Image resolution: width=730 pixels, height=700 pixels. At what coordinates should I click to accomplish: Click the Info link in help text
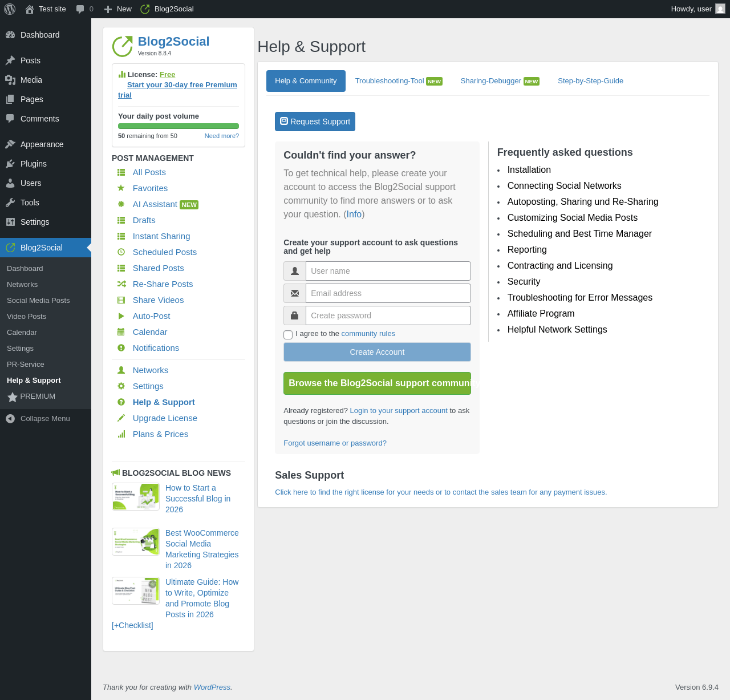tap(354, 215)
